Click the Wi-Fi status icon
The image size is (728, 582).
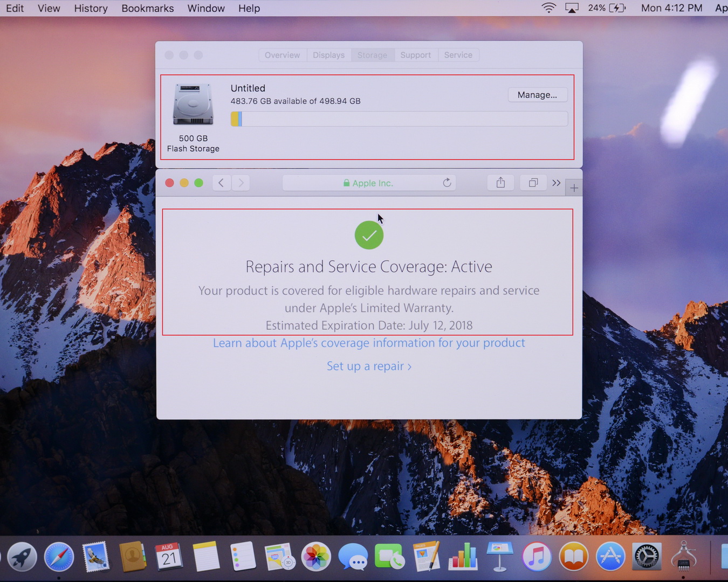pyautogui.click(x=548, y=8)
